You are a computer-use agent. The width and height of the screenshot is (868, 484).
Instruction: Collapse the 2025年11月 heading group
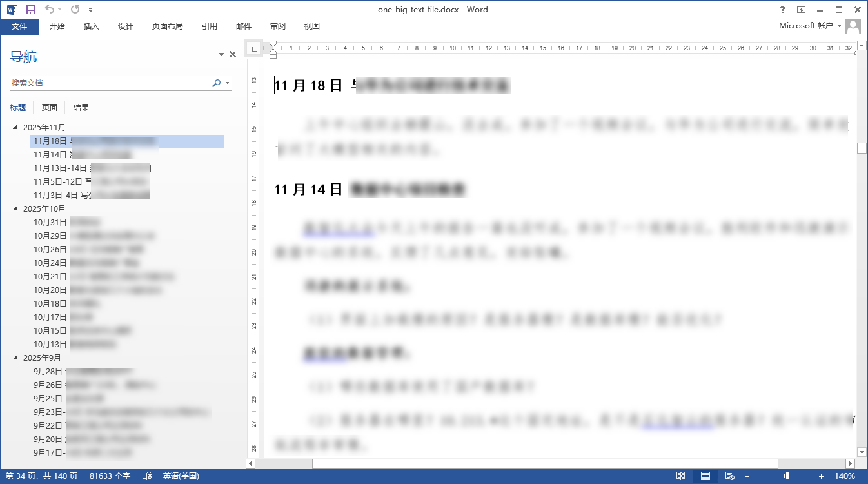point(16,127)
